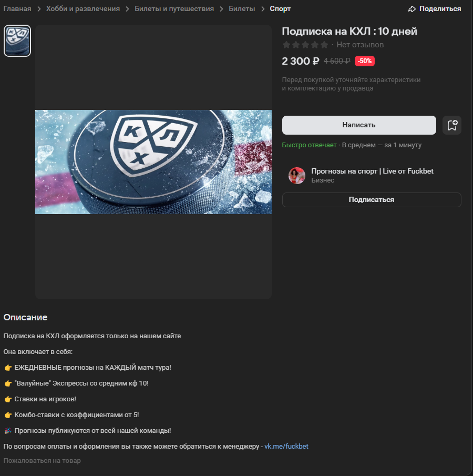Click the Прогнозы публикуются description line

(x=87, y=431)
